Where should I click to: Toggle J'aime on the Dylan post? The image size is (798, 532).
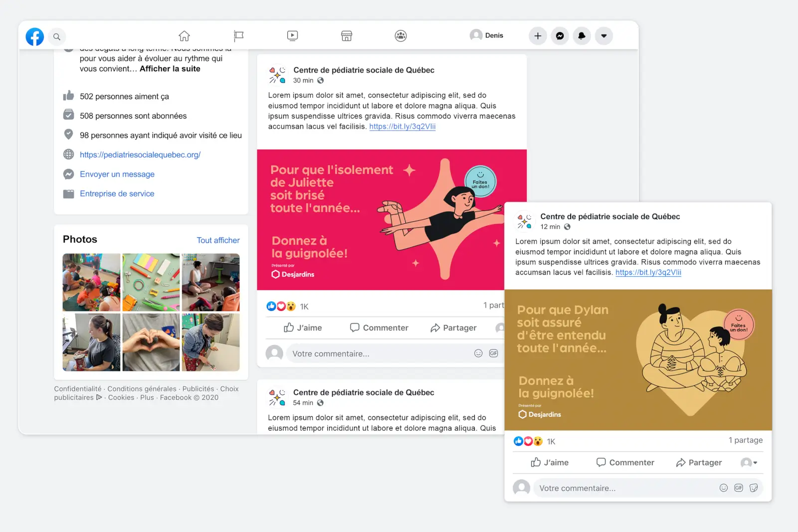click(x=550, y=463)
